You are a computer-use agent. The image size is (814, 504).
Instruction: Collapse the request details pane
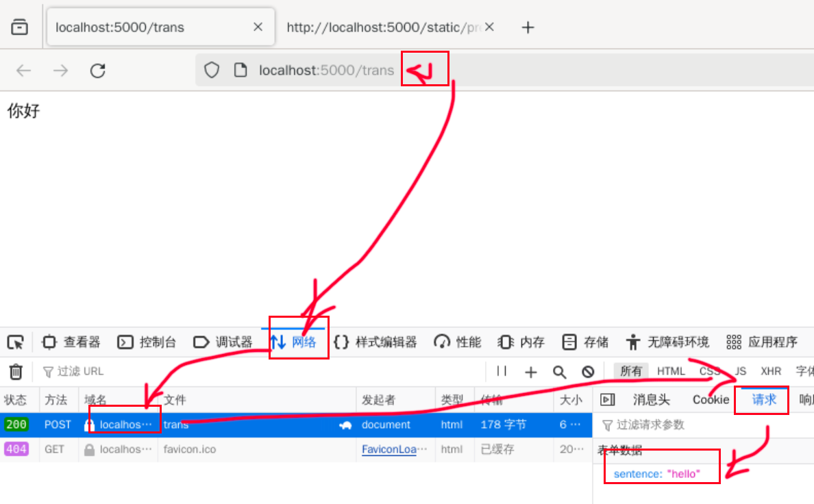[x=607, y=400]
